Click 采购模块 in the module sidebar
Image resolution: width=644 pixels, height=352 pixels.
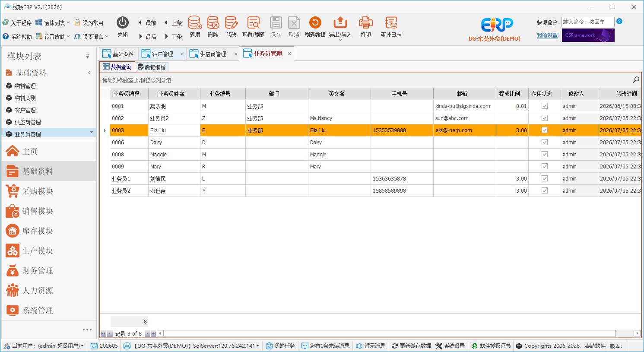(38, 191)
